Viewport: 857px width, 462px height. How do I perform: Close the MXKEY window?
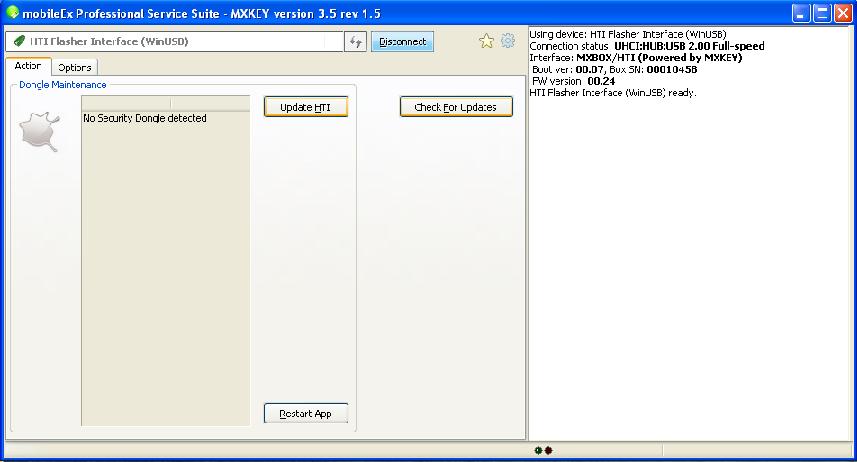point(843,13)
